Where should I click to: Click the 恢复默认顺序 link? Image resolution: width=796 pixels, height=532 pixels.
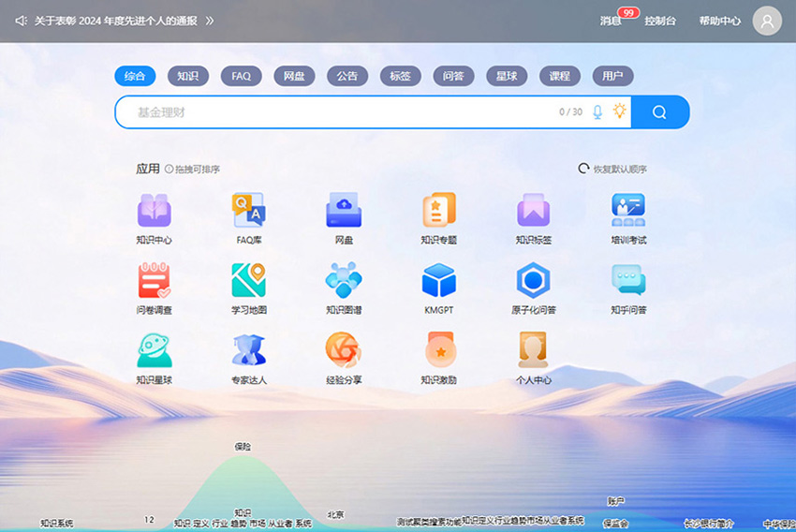tap(620, 169)
